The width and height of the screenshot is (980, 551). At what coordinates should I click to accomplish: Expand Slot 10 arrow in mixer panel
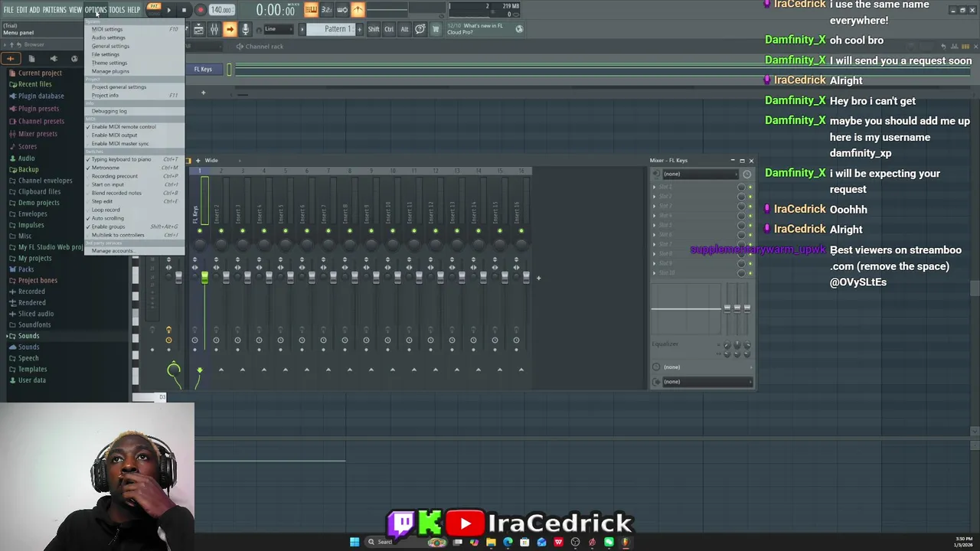[655, 272]
